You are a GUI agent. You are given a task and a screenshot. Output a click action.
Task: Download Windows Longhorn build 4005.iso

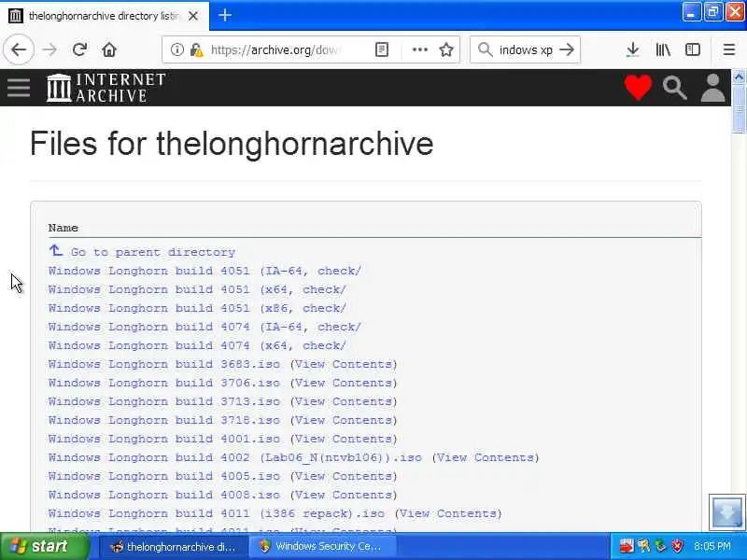coord(164,476)
